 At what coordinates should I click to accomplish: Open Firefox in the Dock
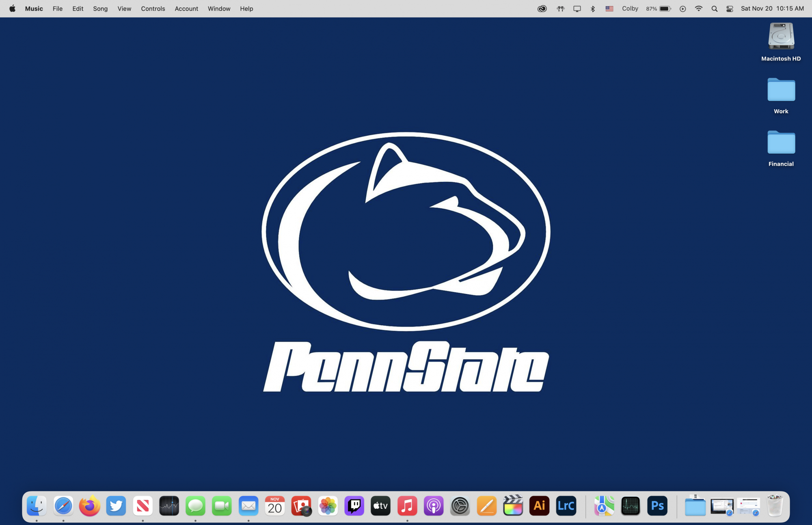(90, 506)
